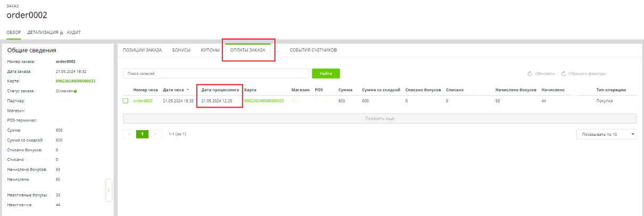Click the sort arrow on Дата чека column
644x216 pixels.
point(187,90)
